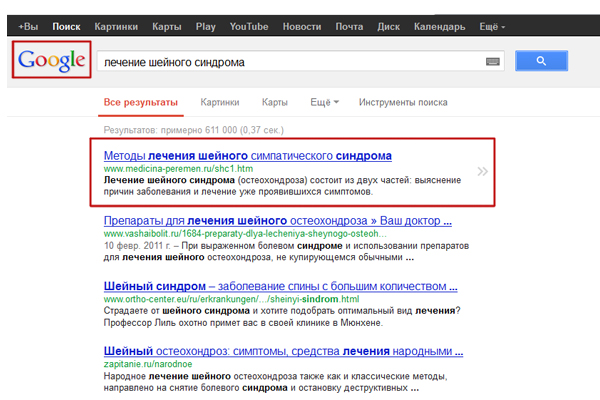Expand the Ещё dropdown under the search box
Screen dimensions: 600x400
[x=324, y=103]
